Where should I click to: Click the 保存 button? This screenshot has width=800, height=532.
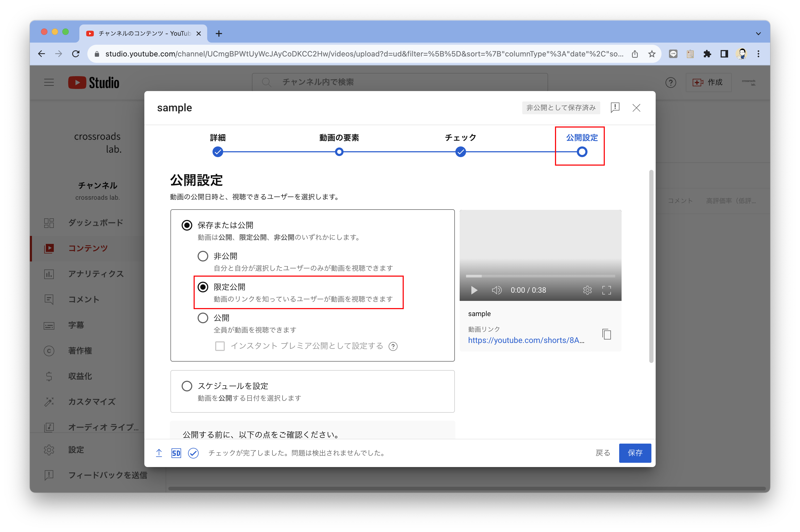(635, 453)
